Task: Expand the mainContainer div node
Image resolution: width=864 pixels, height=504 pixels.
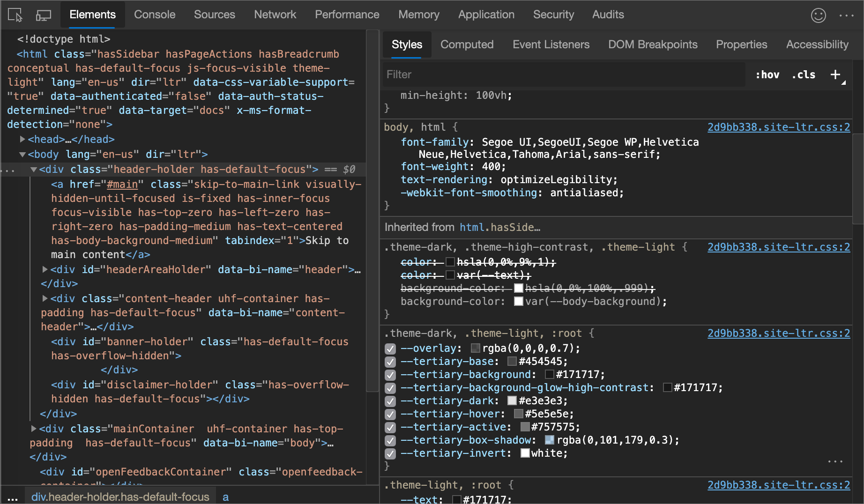Action: coord(34,429)
